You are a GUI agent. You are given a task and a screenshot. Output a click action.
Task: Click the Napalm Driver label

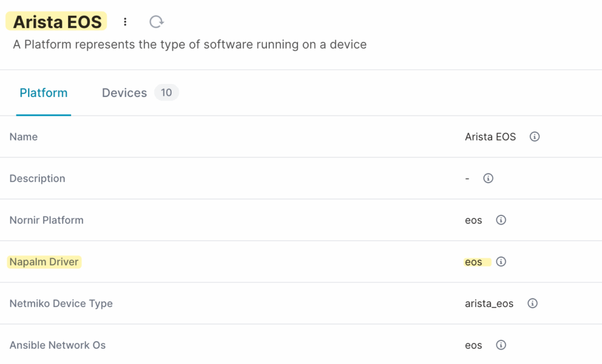[44, 262]
